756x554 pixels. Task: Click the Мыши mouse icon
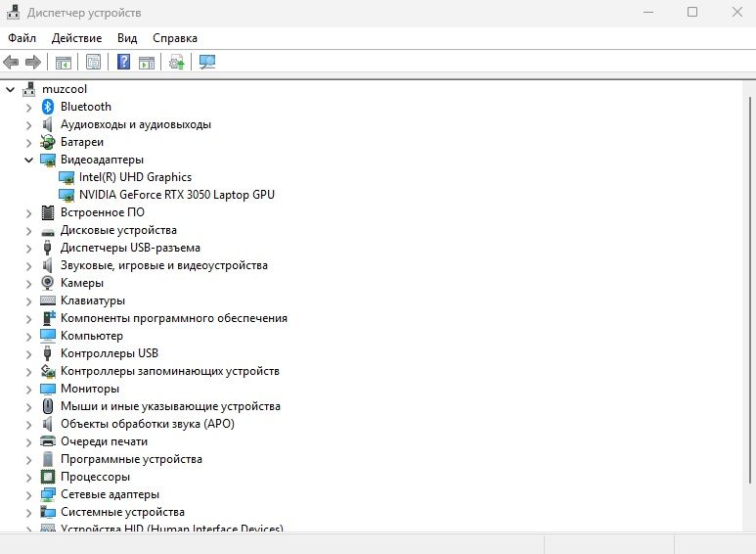tap(48, 406)
